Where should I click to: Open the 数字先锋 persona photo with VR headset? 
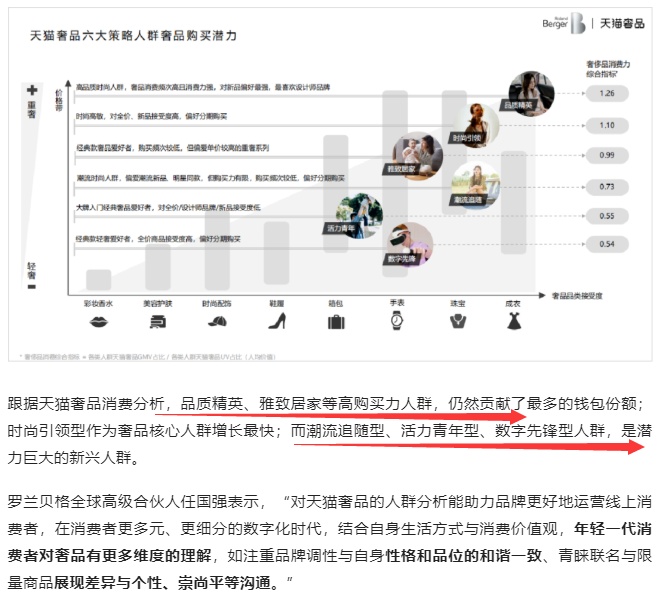[x=410, y=244]
